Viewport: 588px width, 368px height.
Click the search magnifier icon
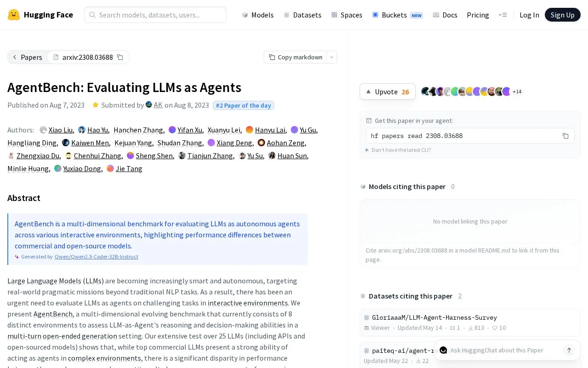[92, 15]
